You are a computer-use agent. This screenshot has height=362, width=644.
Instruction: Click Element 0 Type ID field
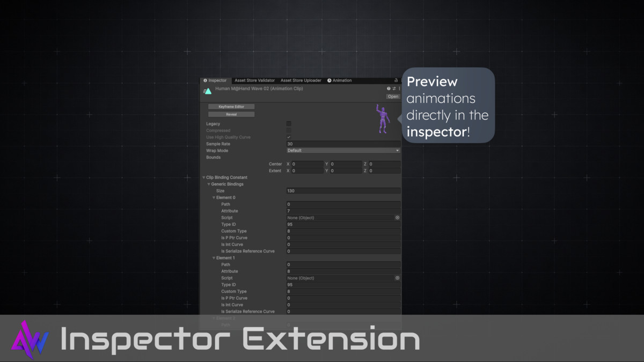[x=343, y=224]
